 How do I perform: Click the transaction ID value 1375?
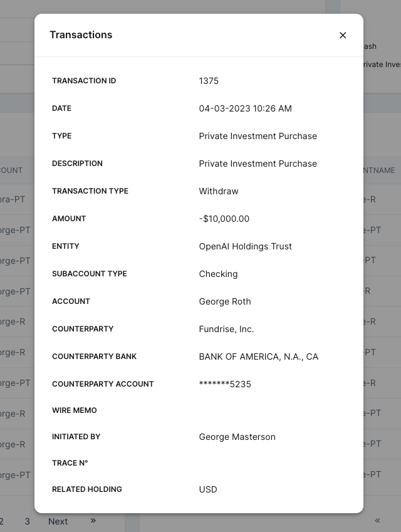209,81
